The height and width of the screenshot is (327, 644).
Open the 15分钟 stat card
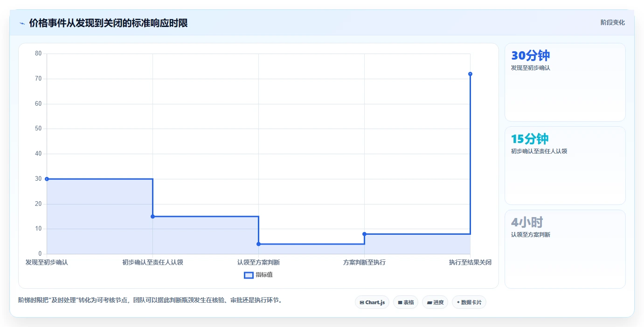click(x=565, y=165)
